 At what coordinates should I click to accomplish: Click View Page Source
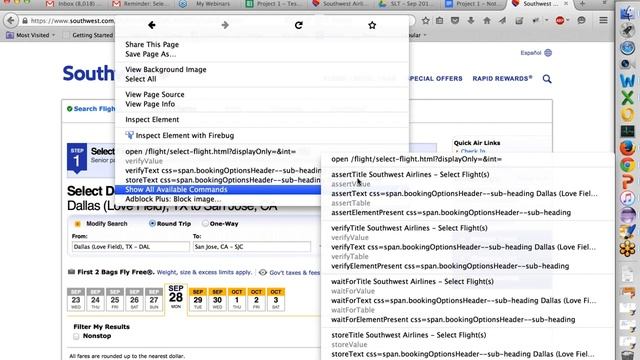155,94
